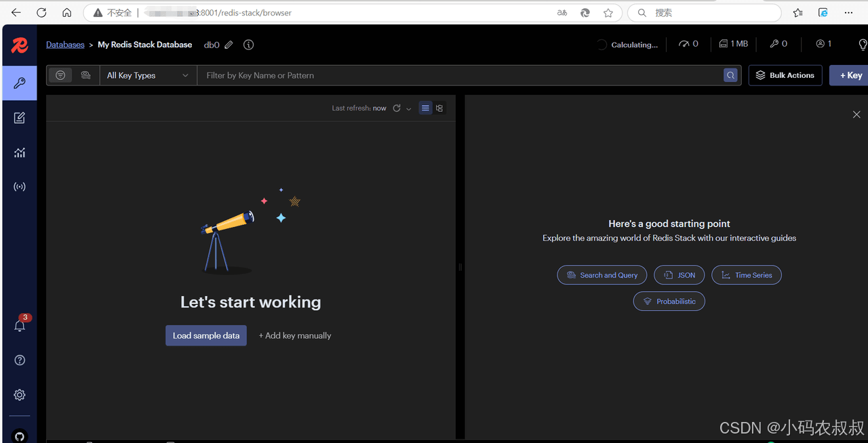The height and width of the screenshot is (443, 868).
Task: Close the right guides panel
Action: (x=856, y=114)
